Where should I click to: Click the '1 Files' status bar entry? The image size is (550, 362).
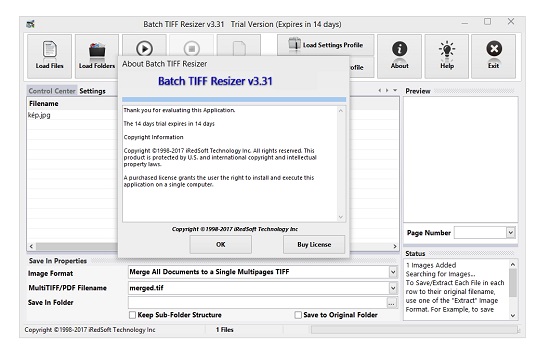[x=224, y=330]
